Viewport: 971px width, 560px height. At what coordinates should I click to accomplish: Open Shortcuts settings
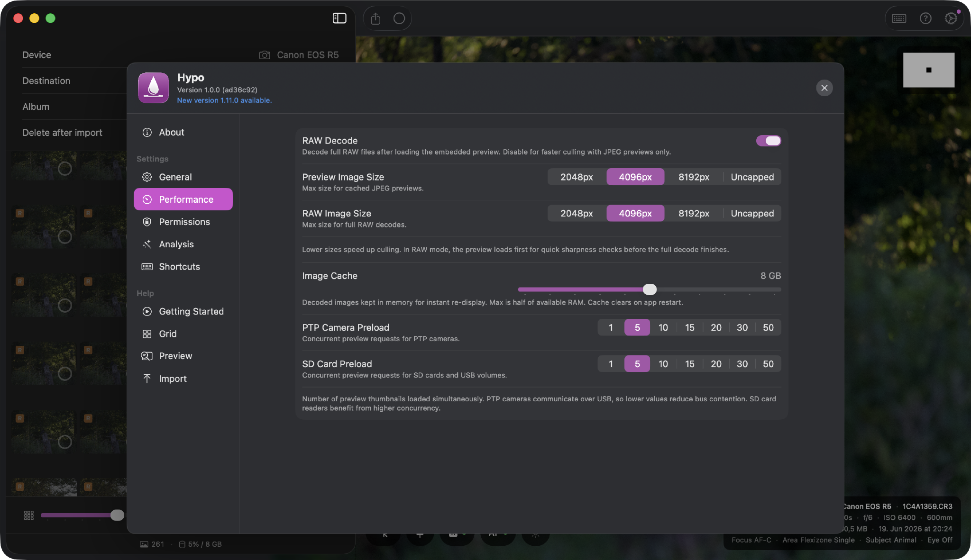tap(183, 266)
